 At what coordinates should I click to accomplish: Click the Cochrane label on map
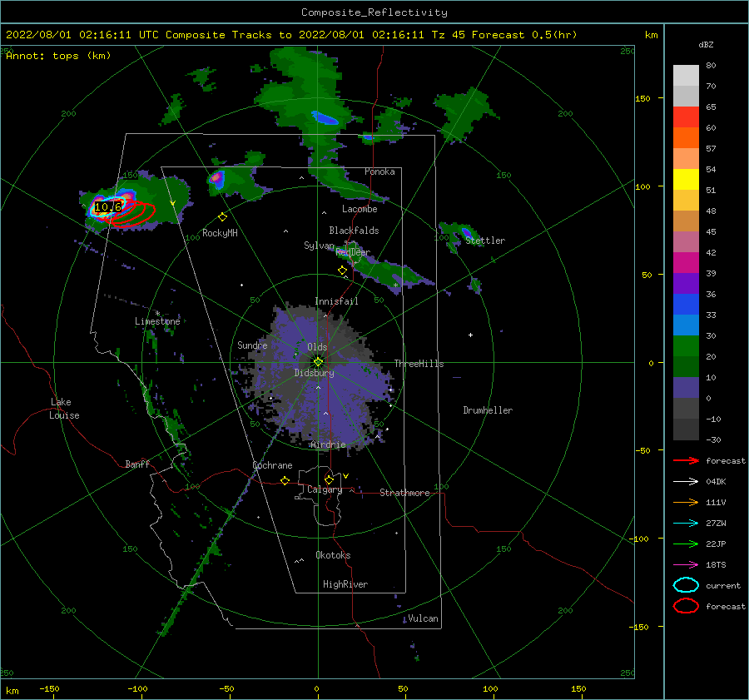click(272, 465)
